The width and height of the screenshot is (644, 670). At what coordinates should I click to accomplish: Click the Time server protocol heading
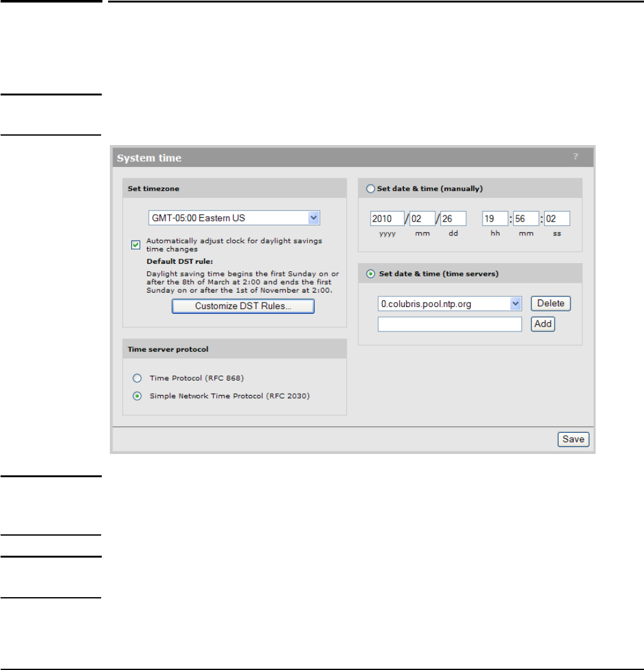[168, 349]
